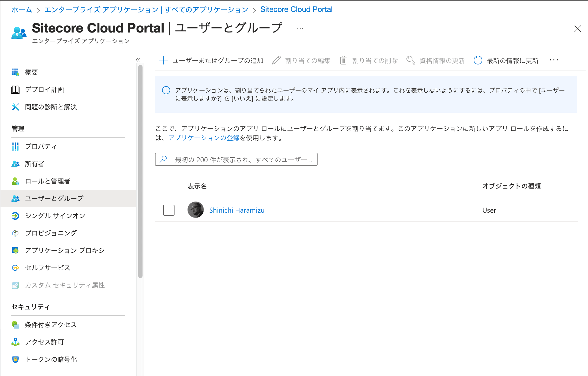The image size is (588, 376).
Task: Open シングル サインオン icon in sidebar
Action: [x=15, y=216]
